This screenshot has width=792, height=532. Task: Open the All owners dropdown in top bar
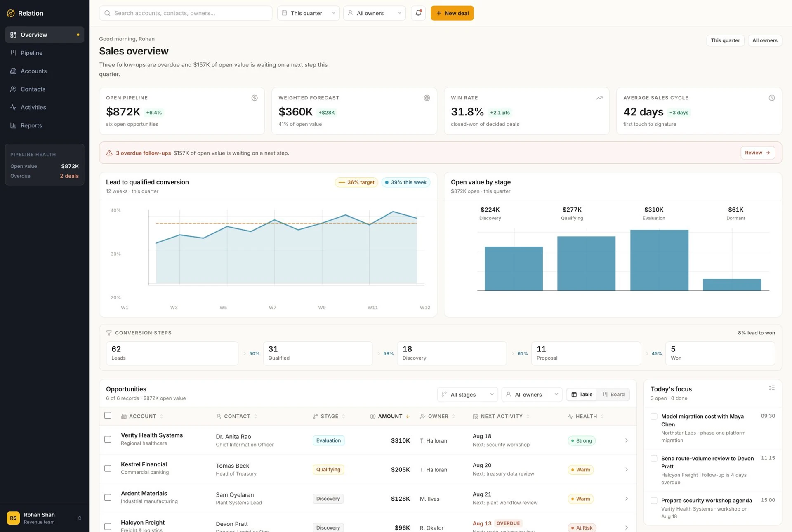(x=375, y=13)
